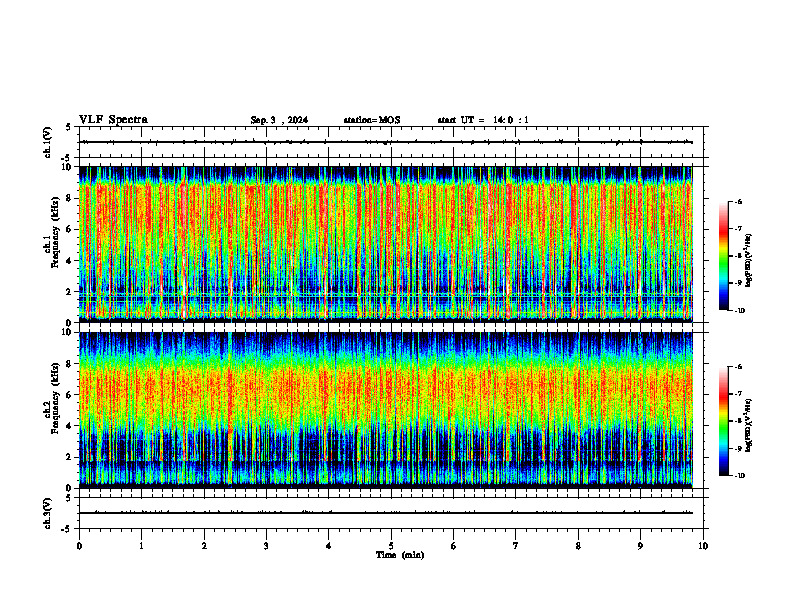Viewport: 792px width, 612px height.
Task: Click the "8" tick on the time axis
Action: click(x=578, y=546)
